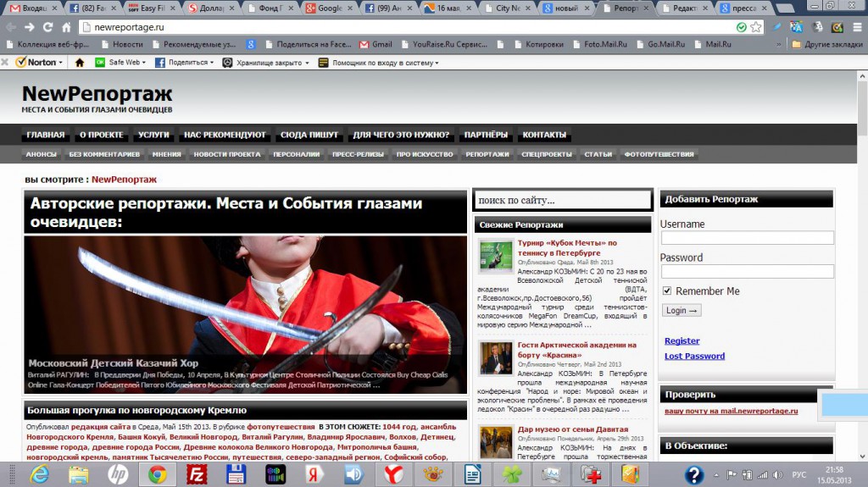
Task: Open the floppy disk save app on taskbar
Action: (236, 474)
